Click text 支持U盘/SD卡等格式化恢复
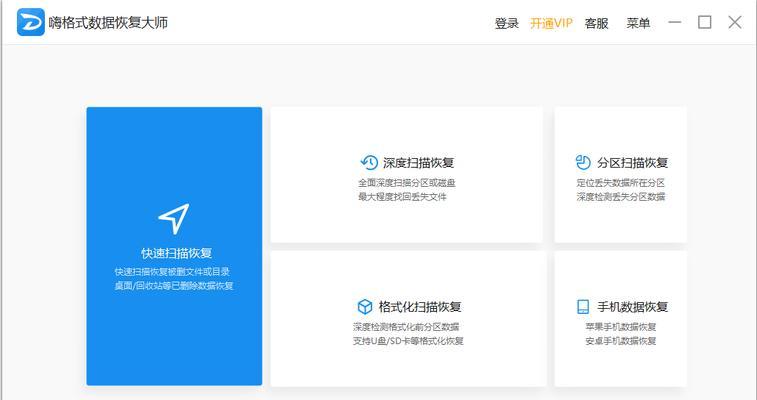757x400 pixels. pos(408,341)
